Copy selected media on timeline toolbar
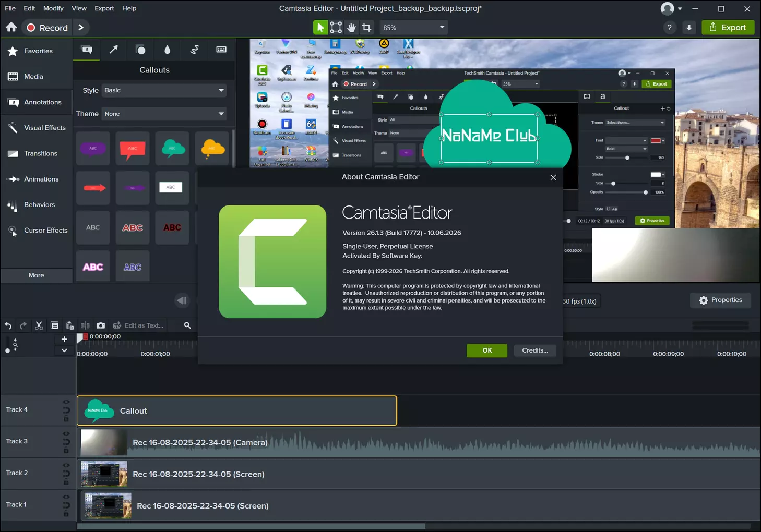The image size is (761, 532). (54, 325)
